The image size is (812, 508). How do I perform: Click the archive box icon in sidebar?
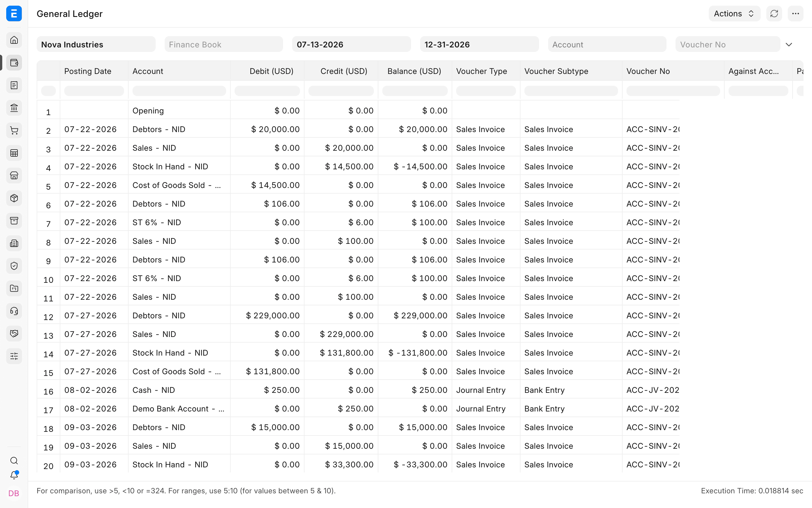click(x=14, y=221)
